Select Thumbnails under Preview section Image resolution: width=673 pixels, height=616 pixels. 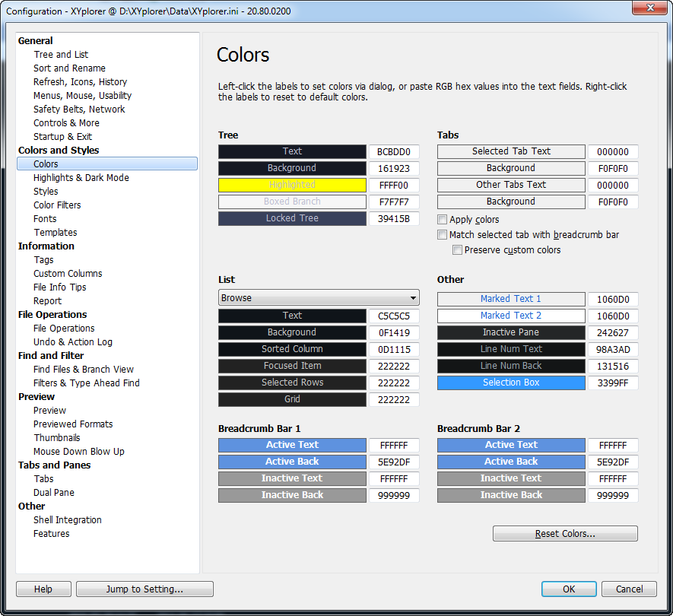tap(57, 437)
